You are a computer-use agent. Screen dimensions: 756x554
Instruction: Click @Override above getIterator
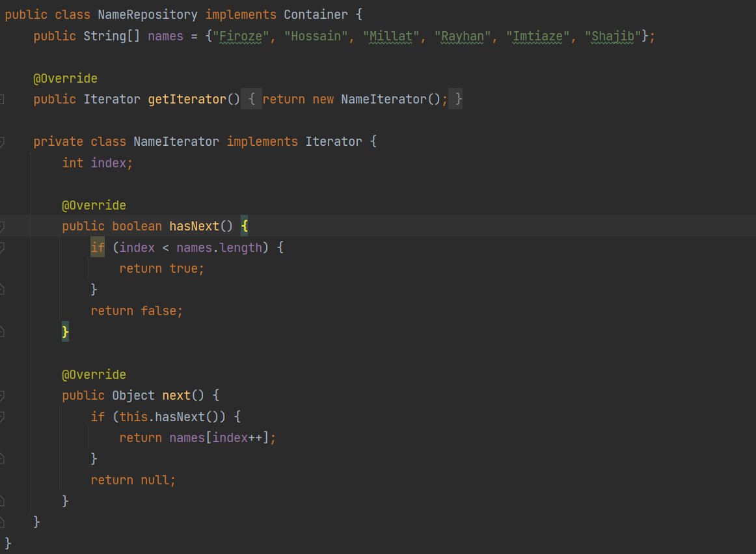click(65, 78)
